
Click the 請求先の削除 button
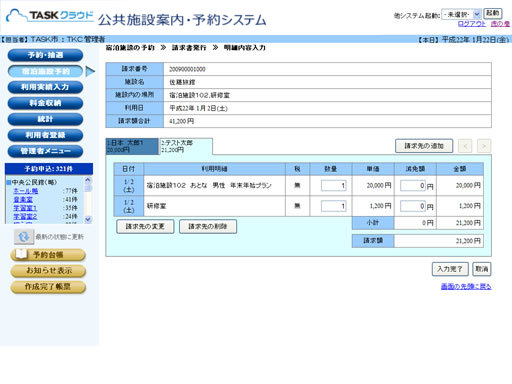point(208,226)
